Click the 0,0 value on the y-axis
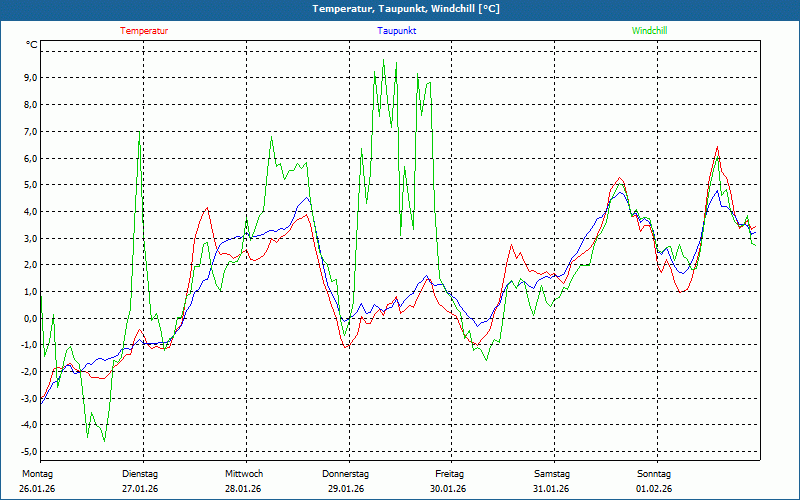This screenshot has width=800, height=500. [29, 318]
